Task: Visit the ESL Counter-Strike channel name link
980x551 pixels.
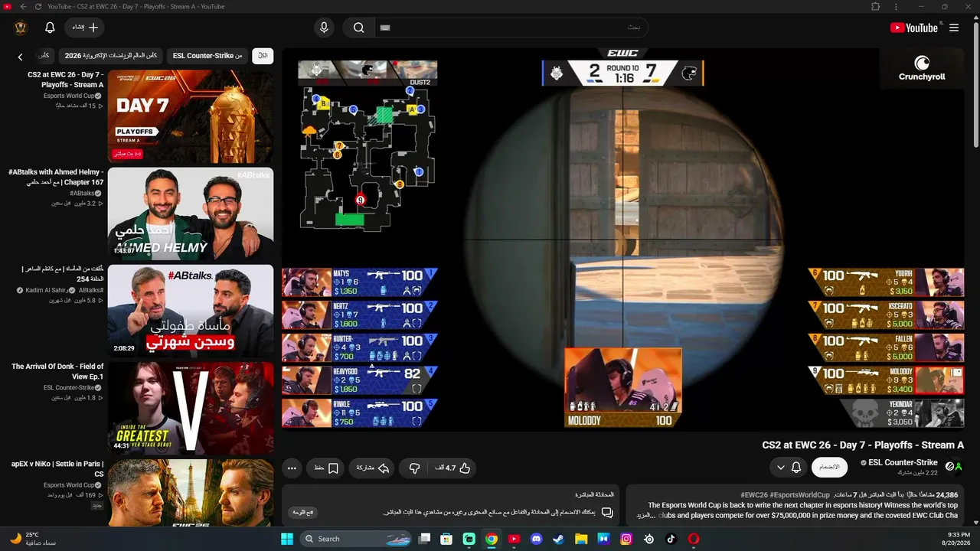Action: [903, 462]
